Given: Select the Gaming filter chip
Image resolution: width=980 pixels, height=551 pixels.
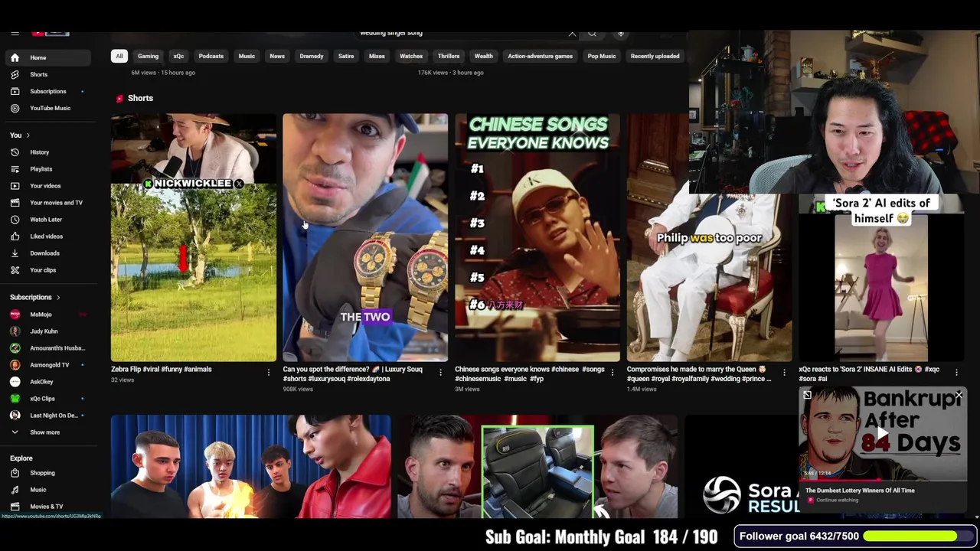Looking at the screenshot, I should click(148, 56).
